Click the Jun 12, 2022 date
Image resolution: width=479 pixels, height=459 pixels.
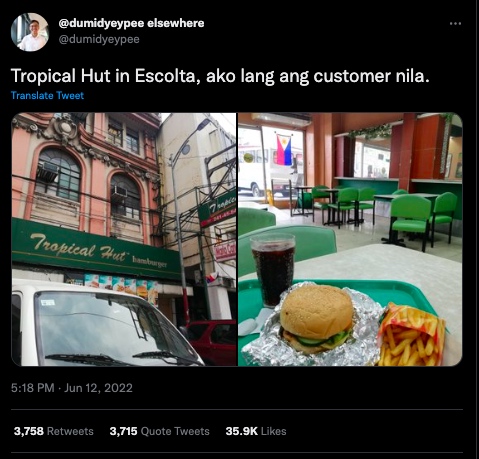98,388
